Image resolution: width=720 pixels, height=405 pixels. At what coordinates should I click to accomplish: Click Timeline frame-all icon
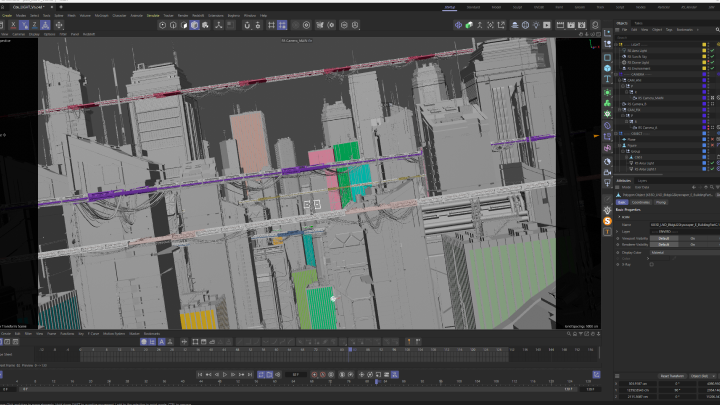195,342
